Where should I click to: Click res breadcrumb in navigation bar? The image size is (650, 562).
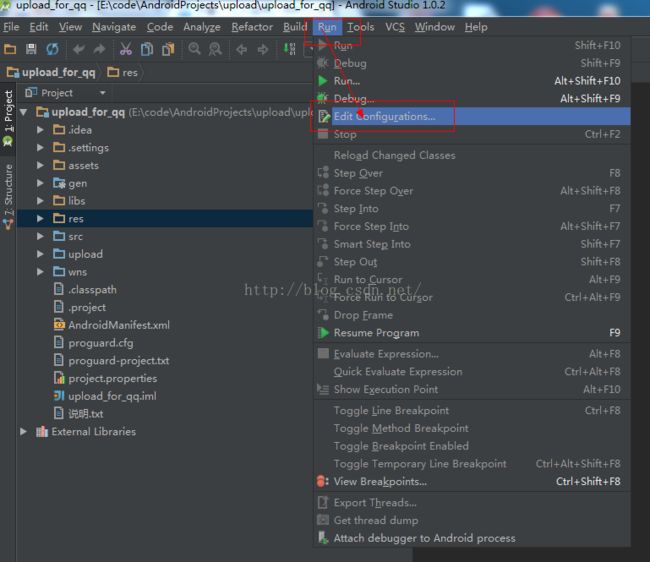[x=122, y=73]
